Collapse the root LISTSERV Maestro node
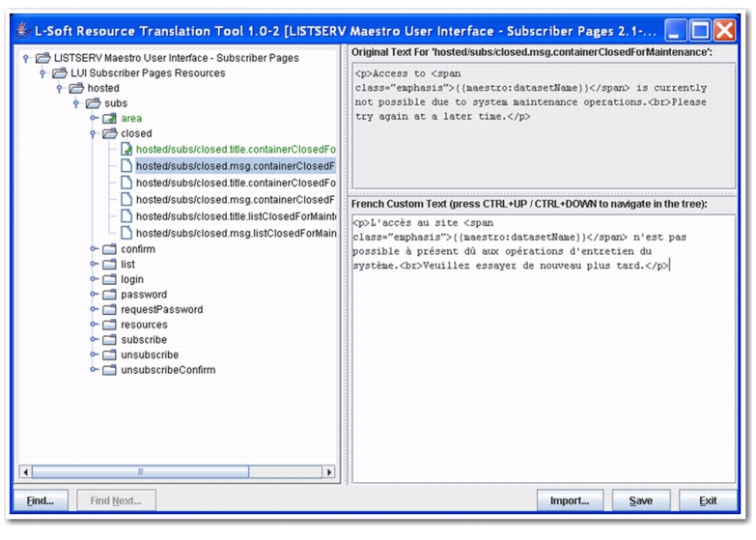756x540 pixels. (26, 58)
